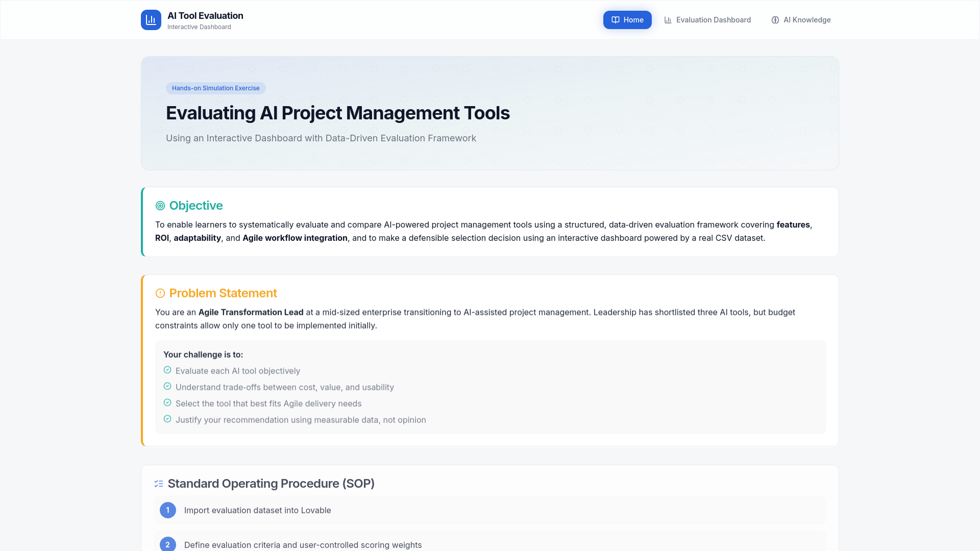This screenshot has height=551, width=980.
Task: Click the step 2 number badge
Action: tap(168, 544)
